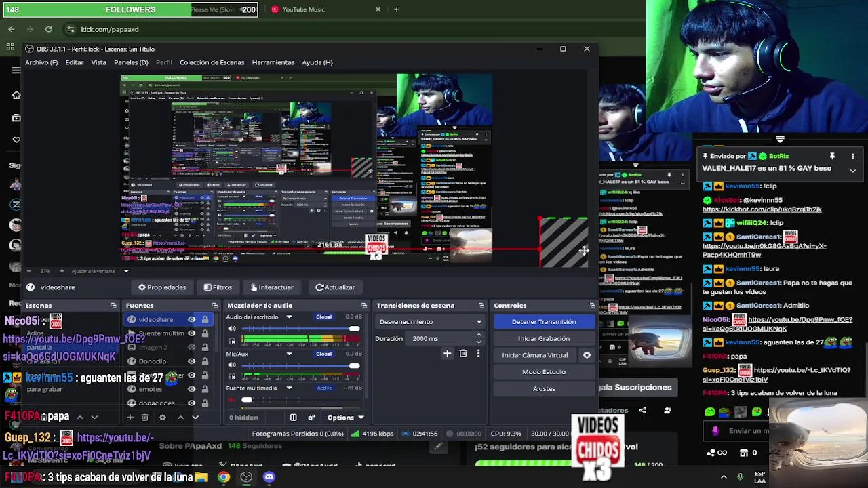Open Desvanecimiento transition dropdown

(x=431, y=322)
